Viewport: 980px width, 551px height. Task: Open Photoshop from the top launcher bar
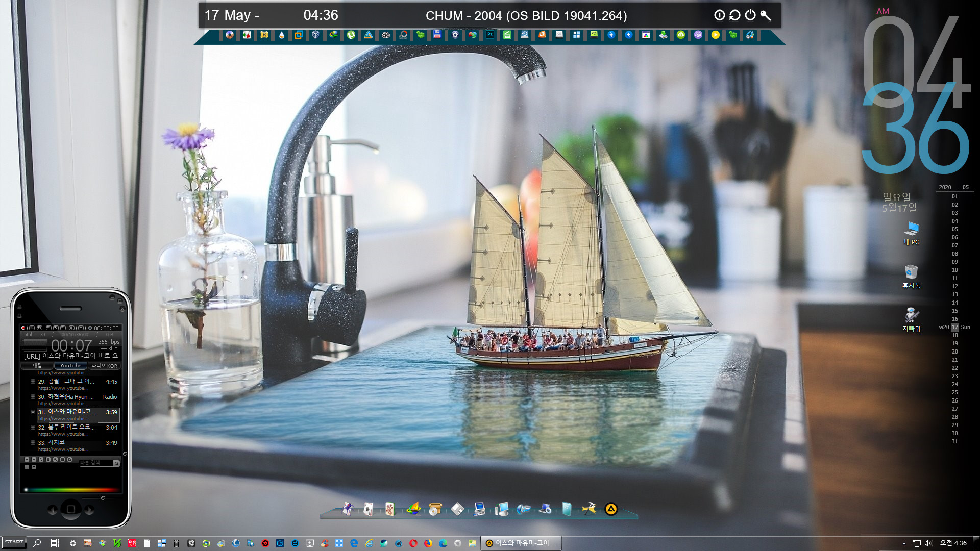489,35
